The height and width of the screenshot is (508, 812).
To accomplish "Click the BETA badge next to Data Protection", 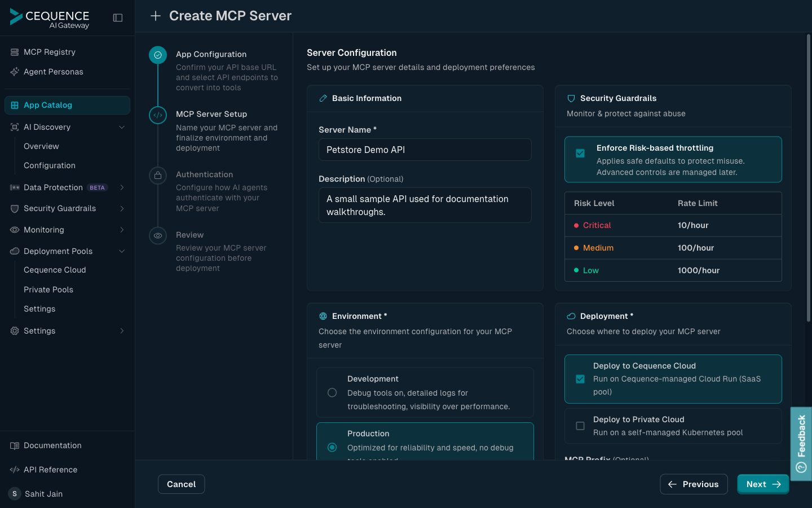I will point(98,187).
